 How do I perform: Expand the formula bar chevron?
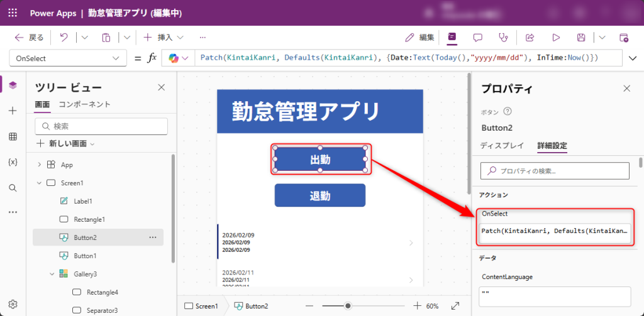(x=633, y=58)
